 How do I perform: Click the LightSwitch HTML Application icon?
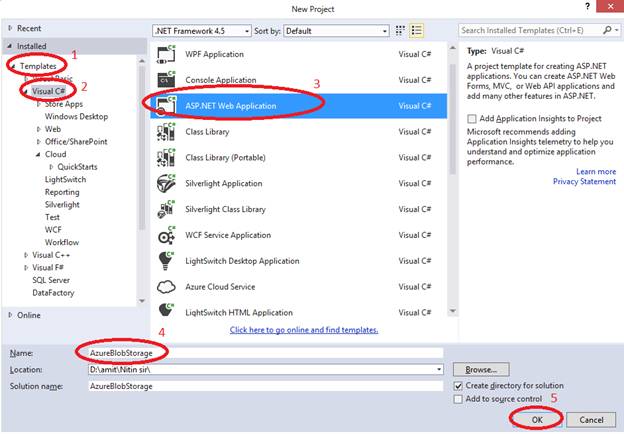[166, 310]
